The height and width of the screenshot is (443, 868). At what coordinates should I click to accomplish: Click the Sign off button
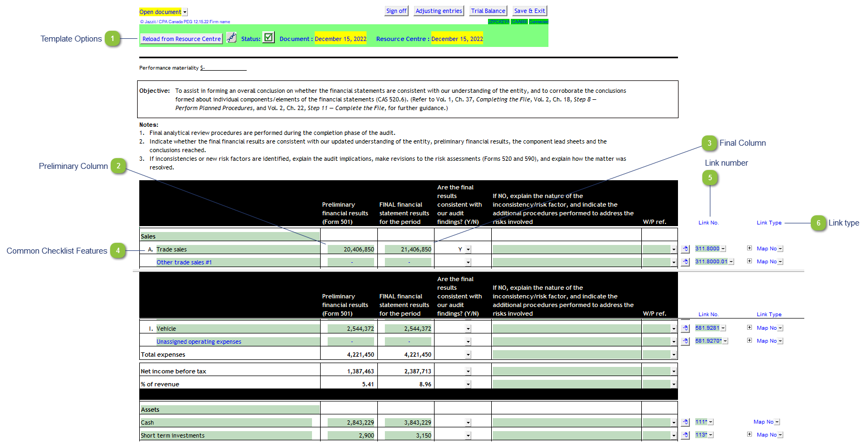click(x=396, y=11)
